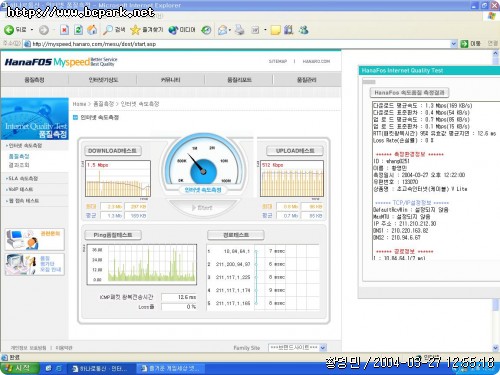Viewport: 500px width, 375px height.
Task: Click the HanaFOS Myspeed logo
Action: (61, 62)
